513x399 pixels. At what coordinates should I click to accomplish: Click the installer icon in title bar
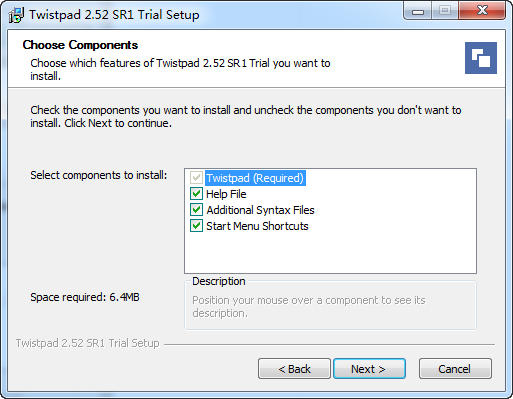16,15
